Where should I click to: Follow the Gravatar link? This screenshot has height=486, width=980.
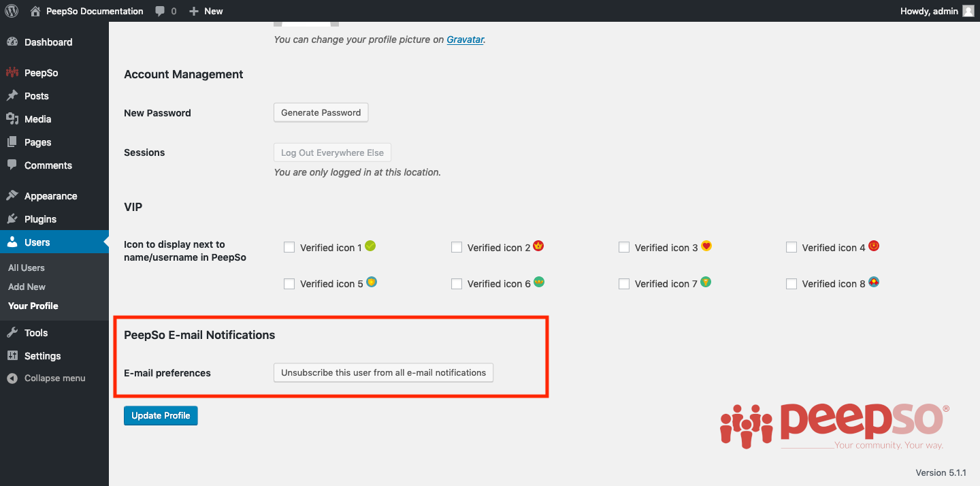465,39
